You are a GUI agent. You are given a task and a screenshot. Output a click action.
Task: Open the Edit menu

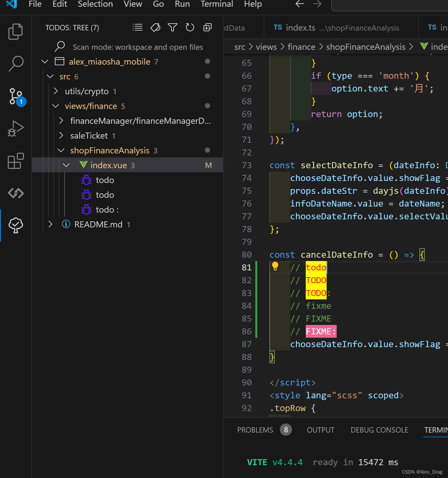pyautogui.click(x=60, y=4)
